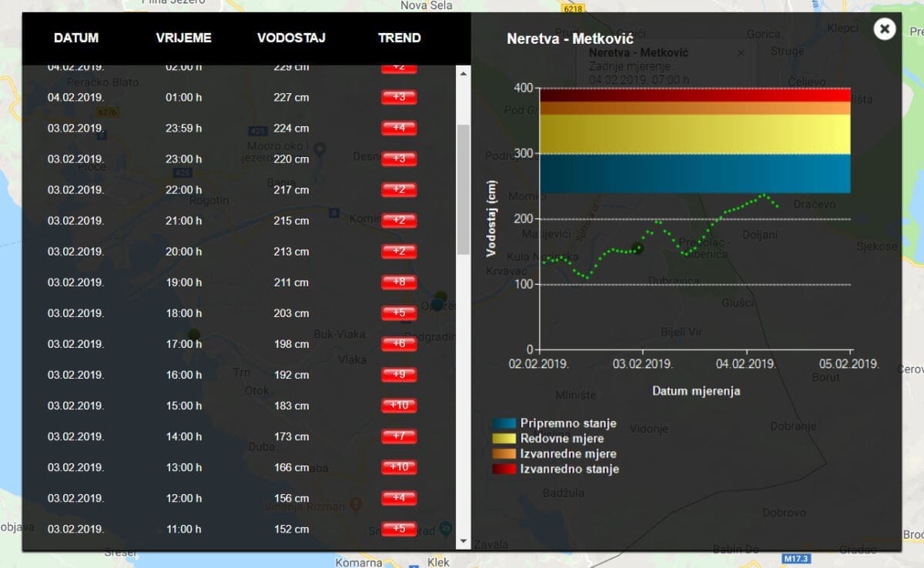This screenshot has height=568, width=924.
Task: Click the red Izvanredno stanje legend swatch
Action: [504, 469]
